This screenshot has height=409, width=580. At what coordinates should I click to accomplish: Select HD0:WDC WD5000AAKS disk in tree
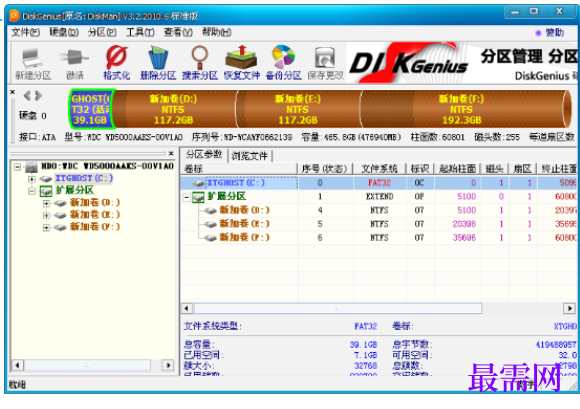click(107, 166)
